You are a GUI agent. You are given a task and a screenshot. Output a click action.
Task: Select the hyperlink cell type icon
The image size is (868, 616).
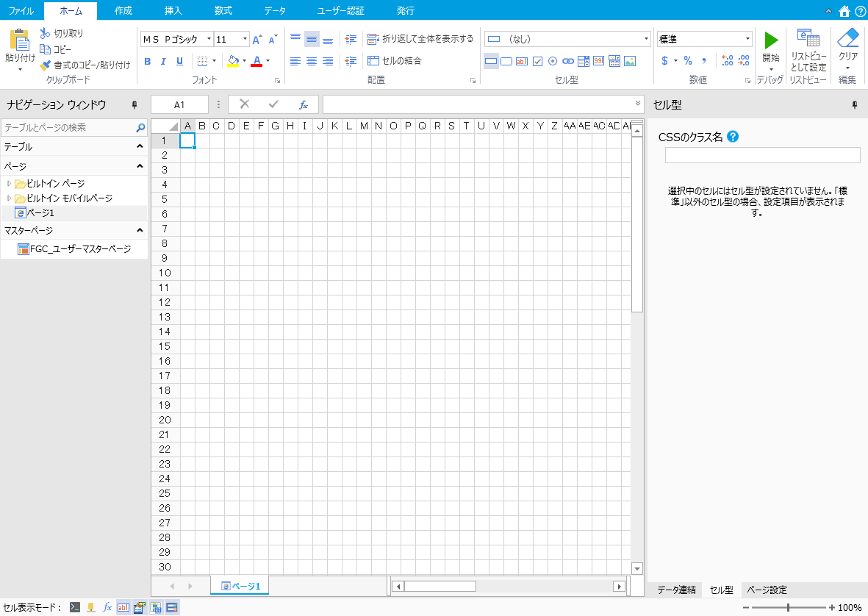[x=567, y=61]
